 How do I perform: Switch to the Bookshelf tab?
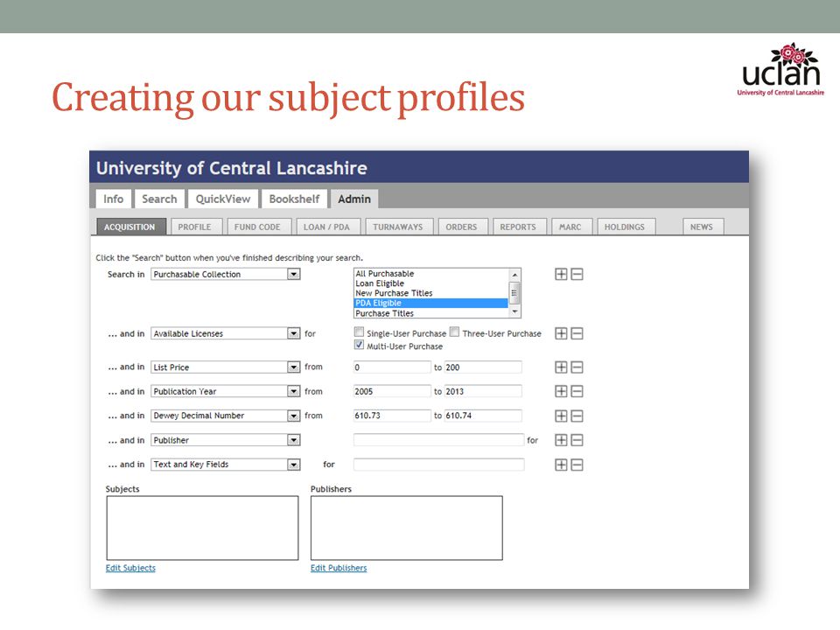294,199
